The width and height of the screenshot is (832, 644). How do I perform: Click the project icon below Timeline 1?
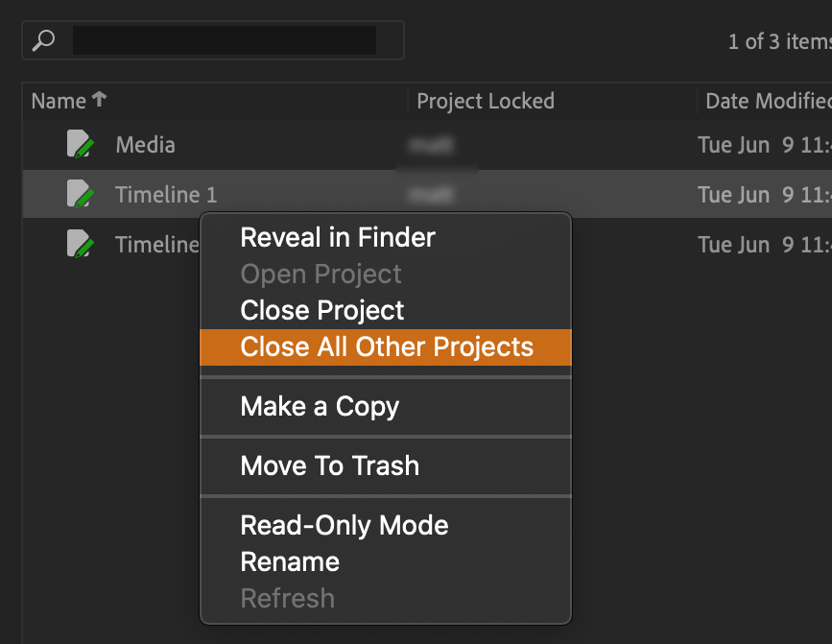[x=81, y=245]
